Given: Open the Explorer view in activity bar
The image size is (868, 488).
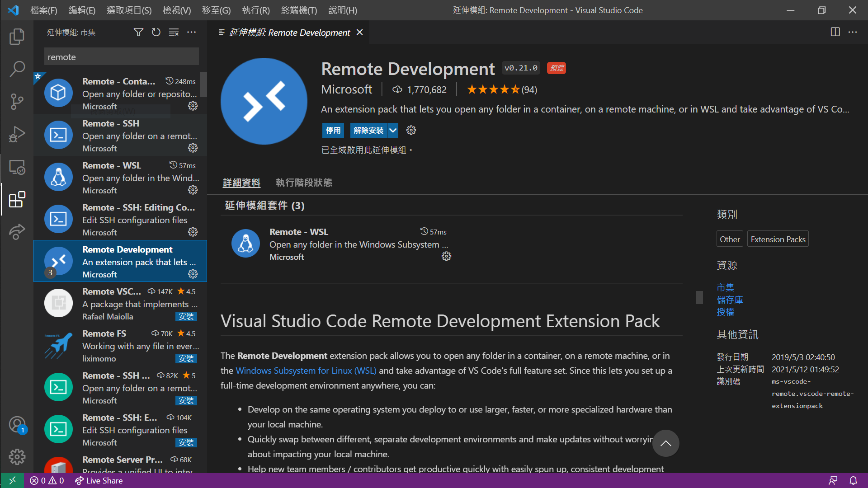Looking at the screenshot, I should coord(17,37).
